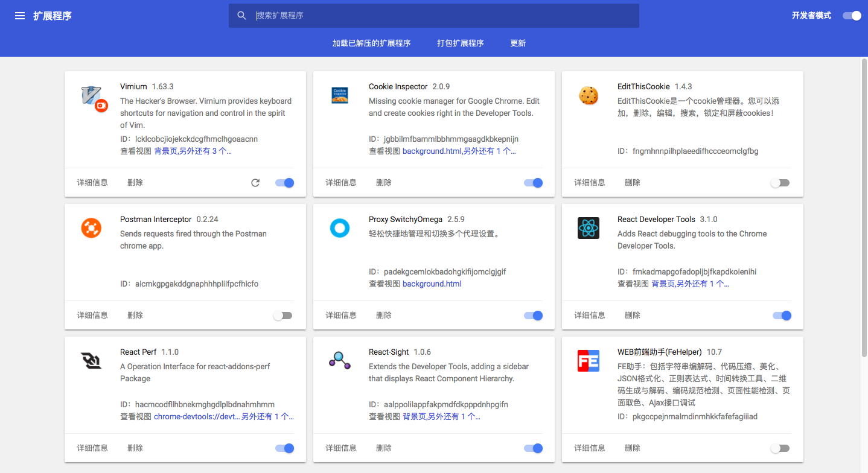Open React-Sight 背景页 link
The width and height of the screenshot is (868, 473).
414,417
